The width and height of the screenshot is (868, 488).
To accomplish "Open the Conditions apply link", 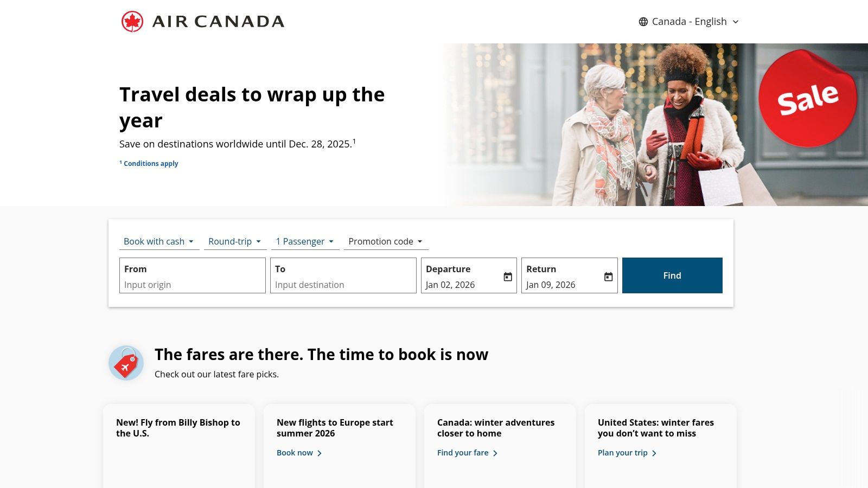I will coord(149,163).
